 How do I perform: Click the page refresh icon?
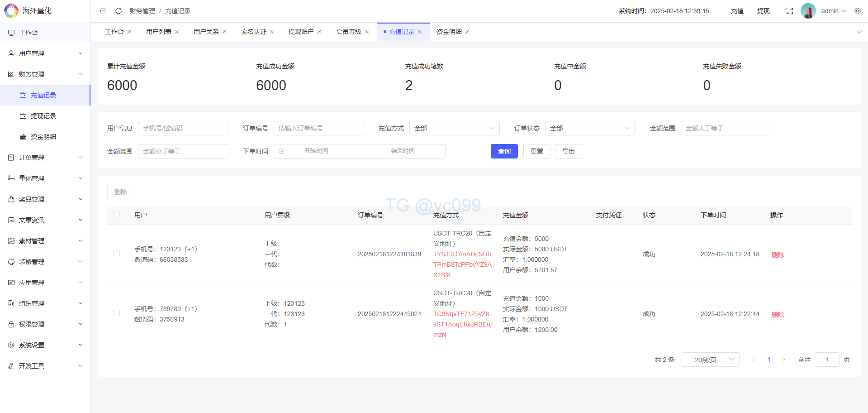[119, 11]
